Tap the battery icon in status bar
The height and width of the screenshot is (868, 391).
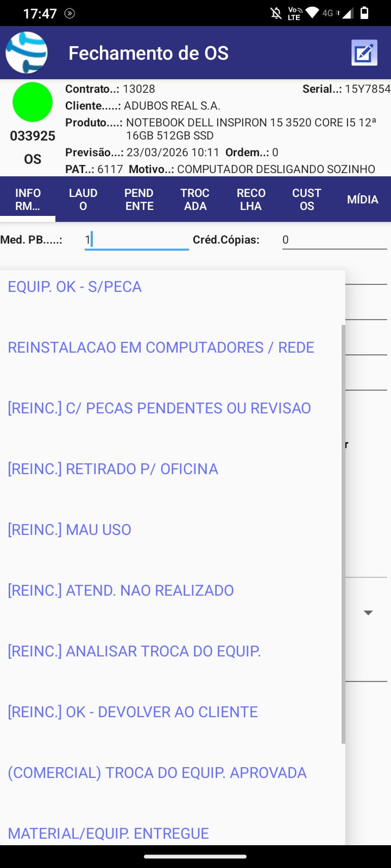364,13
